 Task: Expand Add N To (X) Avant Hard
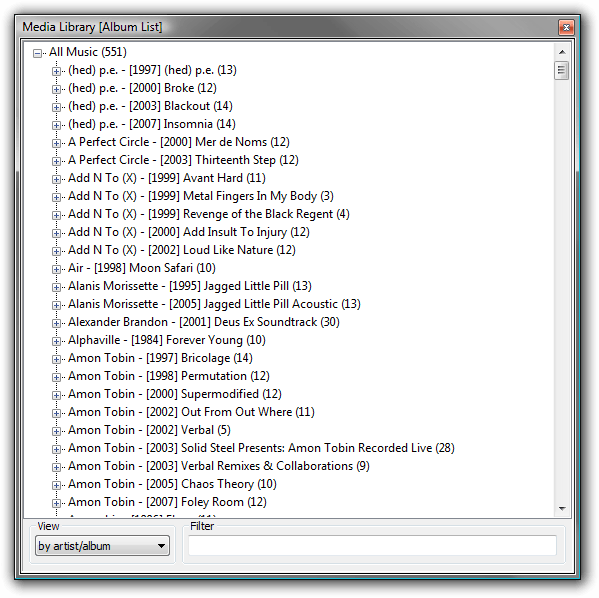coord(57,179)
